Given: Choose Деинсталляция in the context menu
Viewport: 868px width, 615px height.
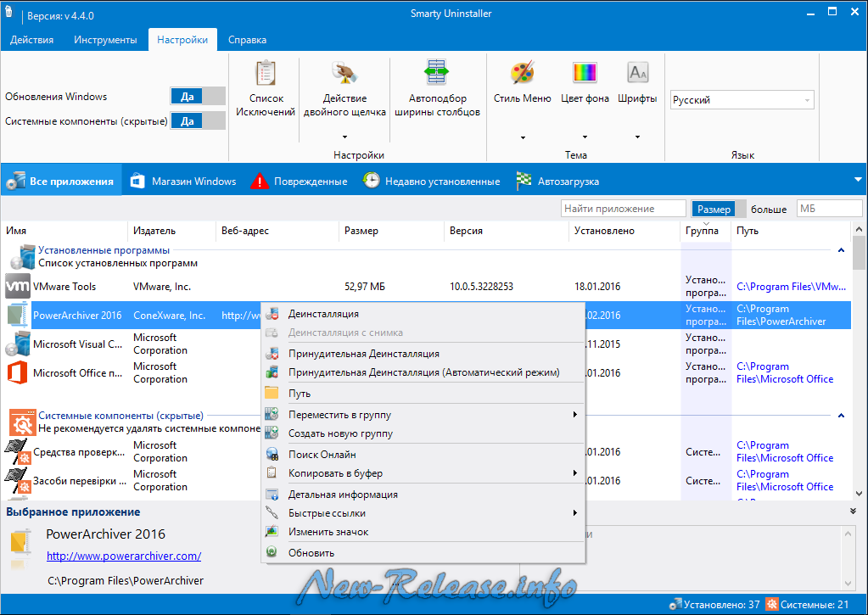Looking at the screenshot, I should pos(423,314).
